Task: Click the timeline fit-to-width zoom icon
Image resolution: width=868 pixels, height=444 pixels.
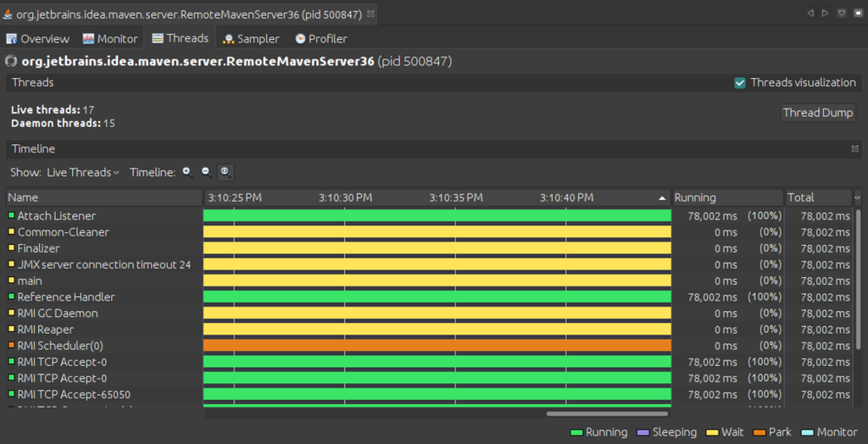Action: pyautogui.click(x=225, y=172)
